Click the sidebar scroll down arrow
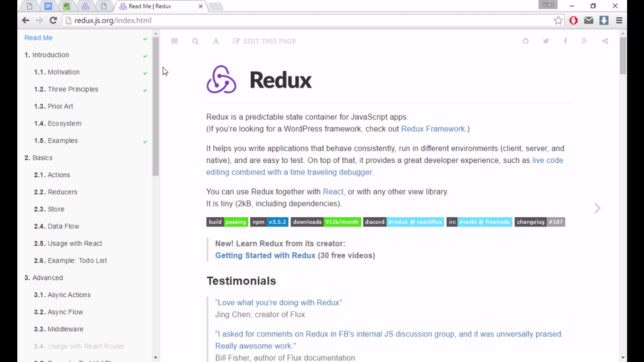 pos(156,358)
